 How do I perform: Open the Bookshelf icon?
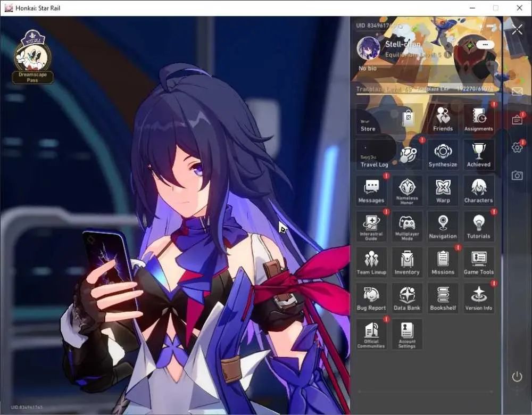pos(443,298)
